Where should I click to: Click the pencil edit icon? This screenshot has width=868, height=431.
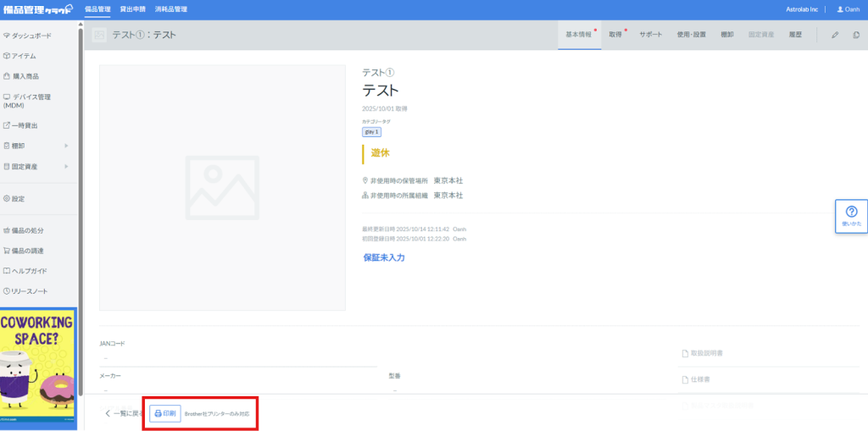[835, 35]
